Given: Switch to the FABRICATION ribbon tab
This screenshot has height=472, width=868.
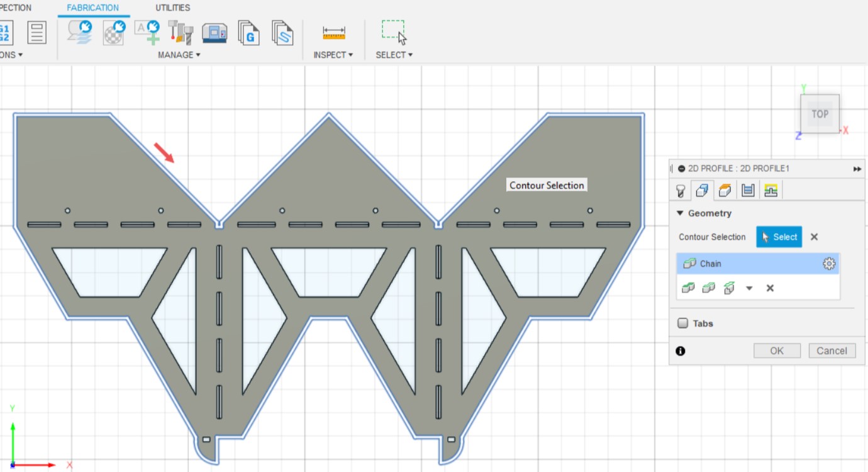Looking at the screenshot, I should coord(93,8).
